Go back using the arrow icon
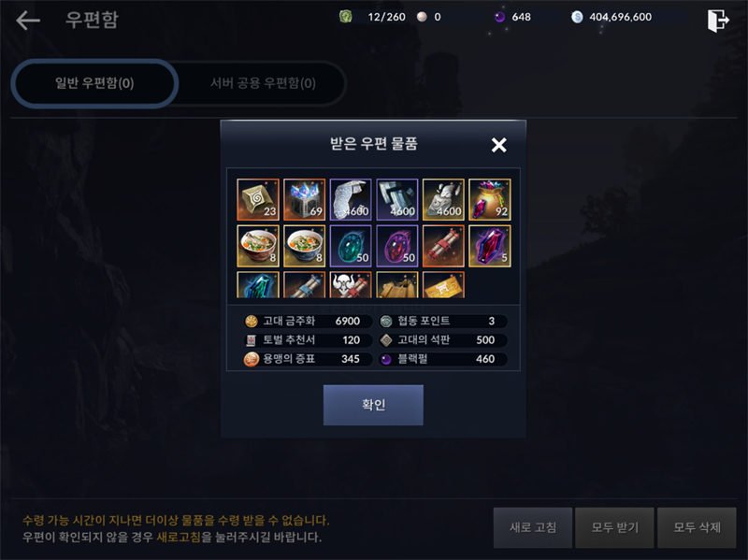This screenshot has width=748, height=560. [x=28, y=20]
